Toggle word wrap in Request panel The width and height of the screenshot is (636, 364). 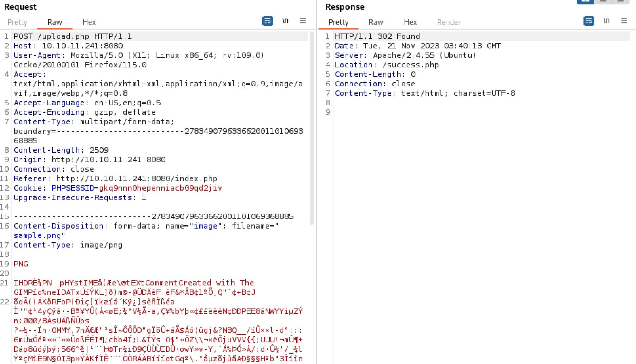267,21
